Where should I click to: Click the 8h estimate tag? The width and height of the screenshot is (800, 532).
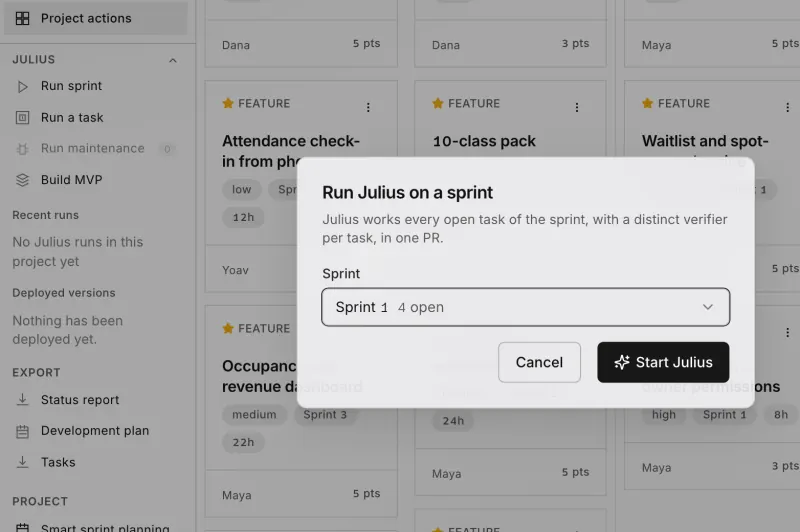pos(781,415)
